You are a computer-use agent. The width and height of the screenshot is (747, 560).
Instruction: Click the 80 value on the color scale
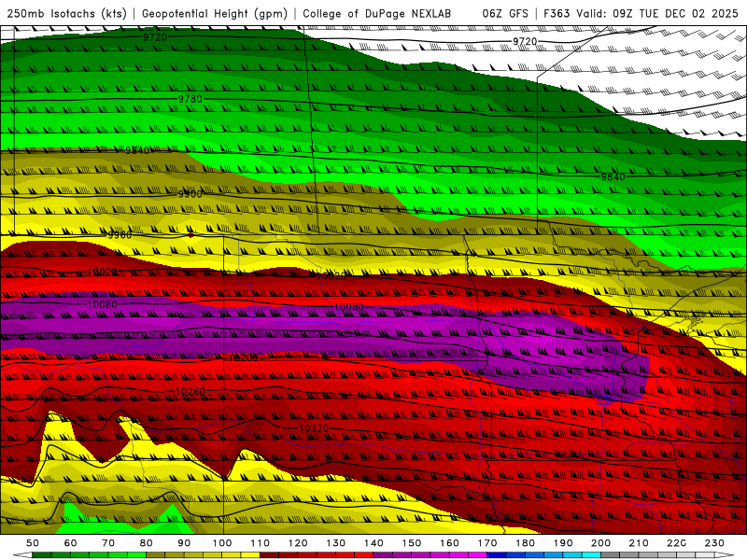(147, 543)
